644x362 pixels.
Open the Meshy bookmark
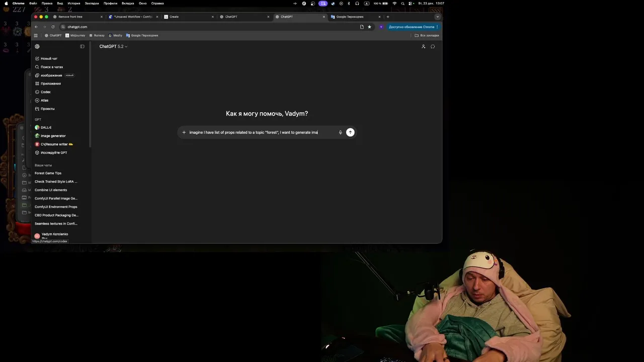pos(116,36)
